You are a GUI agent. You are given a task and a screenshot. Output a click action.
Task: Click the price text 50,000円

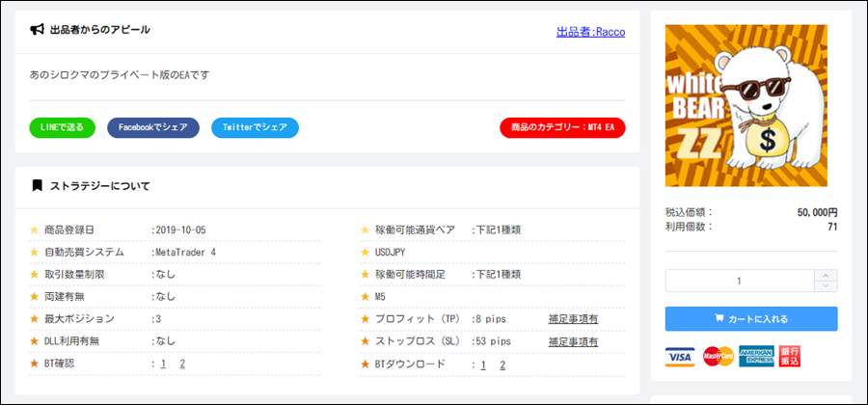pyautogui.click(x=818, y=212)
